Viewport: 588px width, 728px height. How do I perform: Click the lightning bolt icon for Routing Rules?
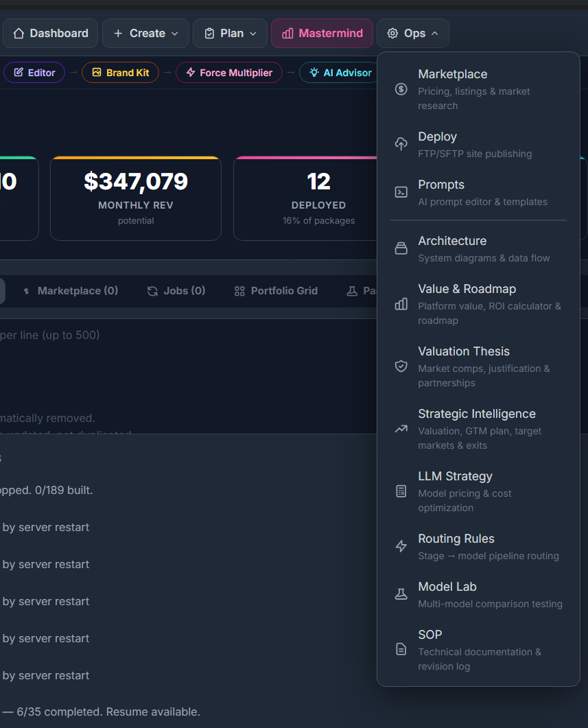pos(401,546)
